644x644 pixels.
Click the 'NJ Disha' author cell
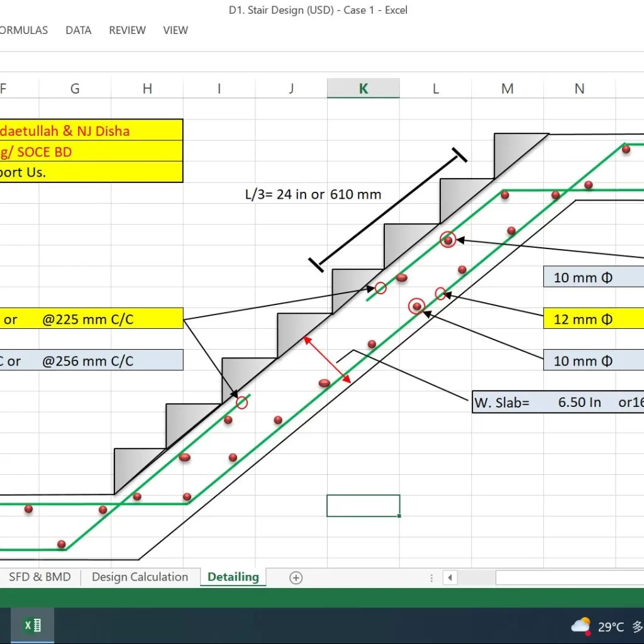tap(91, 130)
